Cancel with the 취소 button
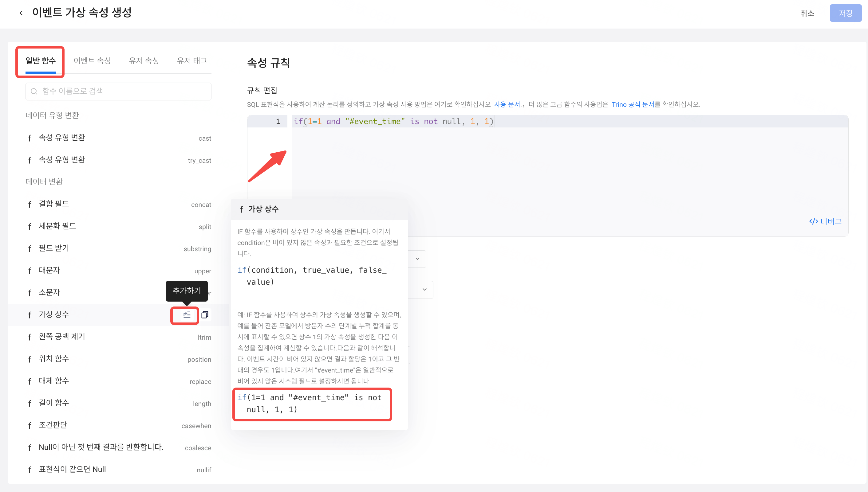 coord(807,13)
